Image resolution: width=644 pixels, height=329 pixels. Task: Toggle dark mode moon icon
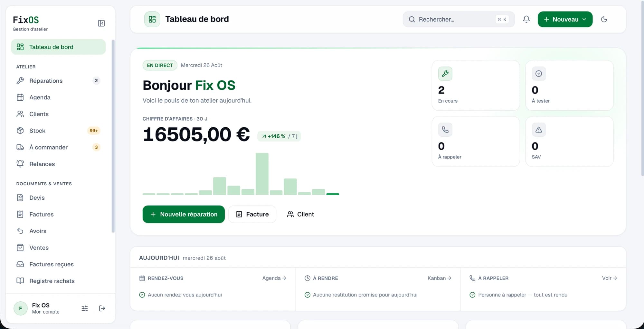click(x=604, y=19)
